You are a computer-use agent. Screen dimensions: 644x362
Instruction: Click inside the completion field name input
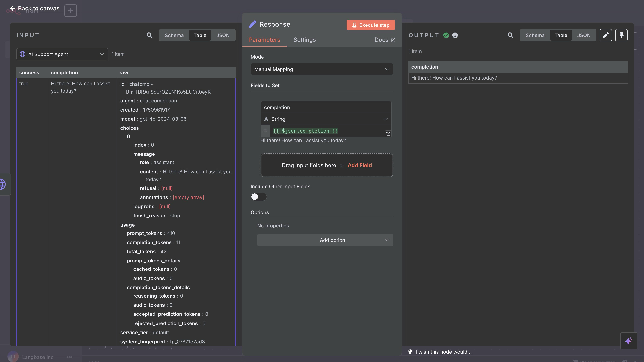pos(326,107)
